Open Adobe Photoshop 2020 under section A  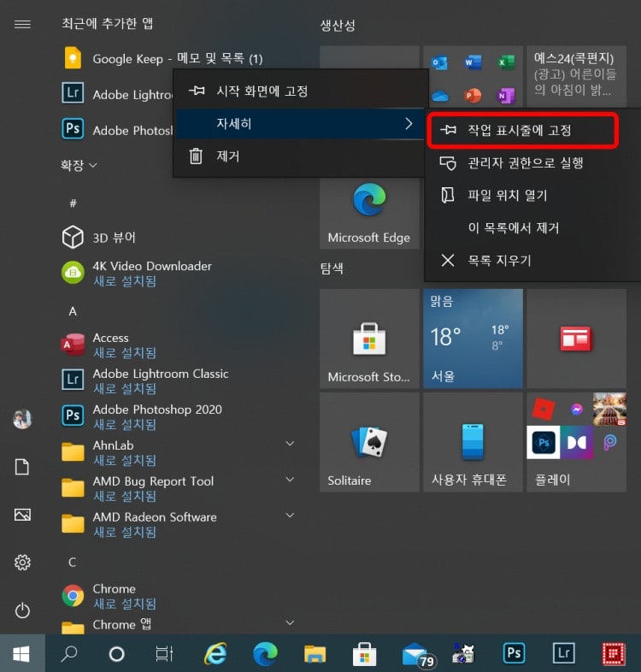tap(142, 416)
